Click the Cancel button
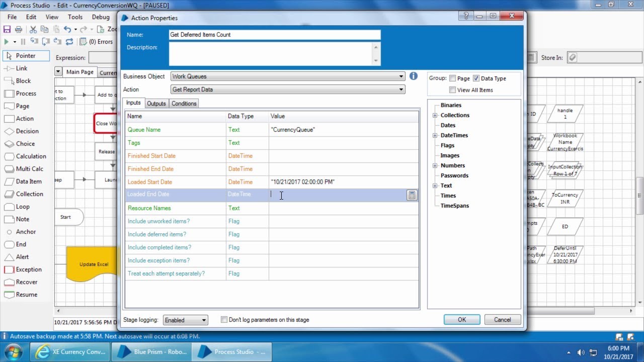This screenshot has height=362, width=644. coord(503,320)
